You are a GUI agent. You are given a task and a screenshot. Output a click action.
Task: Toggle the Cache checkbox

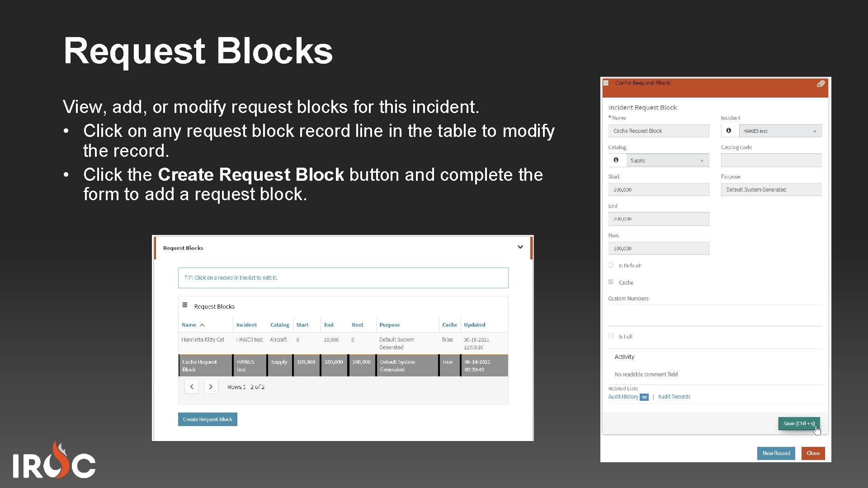coord(611,282)
